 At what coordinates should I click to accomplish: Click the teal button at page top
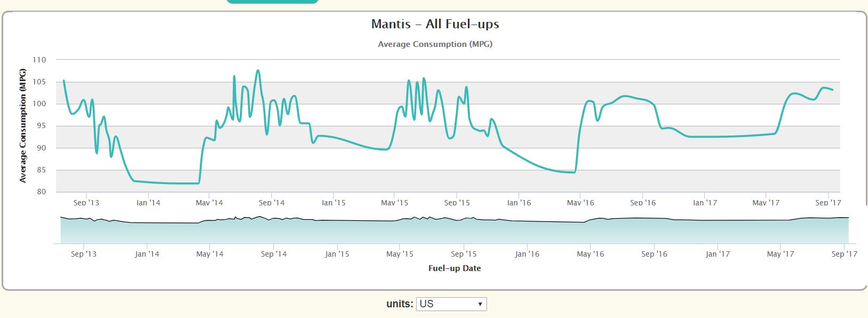click(x=272, y=2)
